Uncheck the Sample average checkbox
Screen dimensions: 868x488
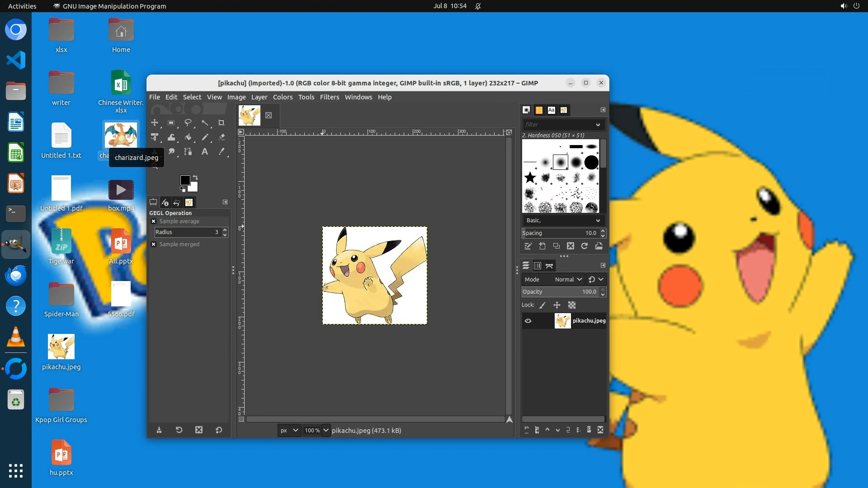pos(154,221)
